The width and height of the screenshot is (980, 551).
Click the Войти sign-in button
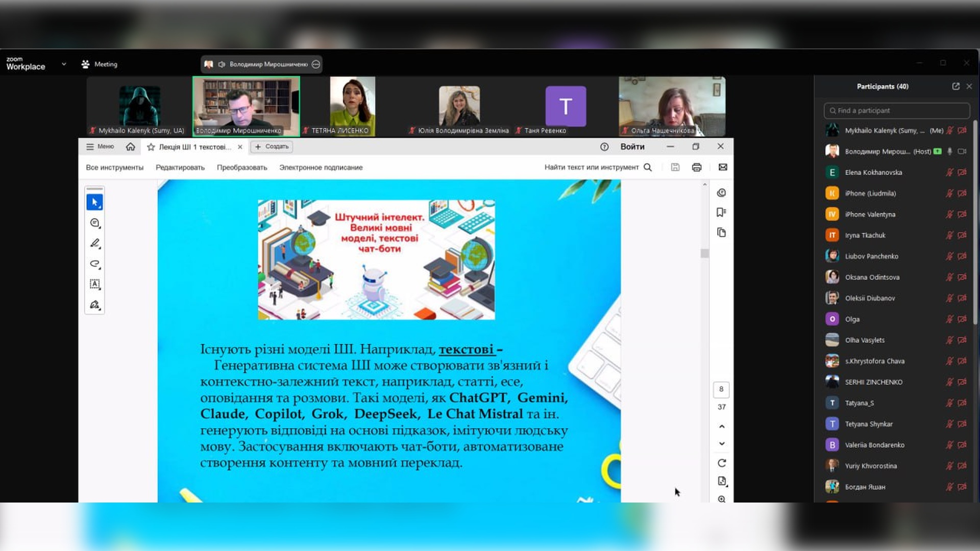pos(632,147)
